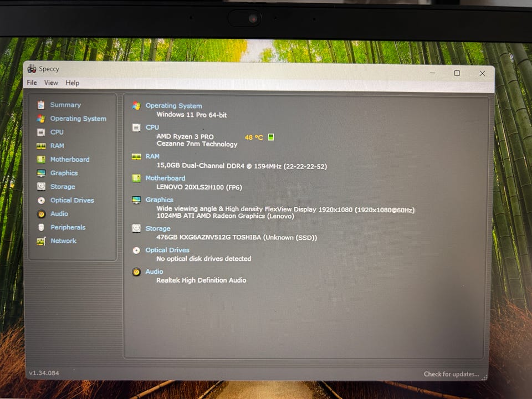Click the Summary clipboard icon in sidebar
Viewport: 532px width, 399px height.
click(41, 105)
